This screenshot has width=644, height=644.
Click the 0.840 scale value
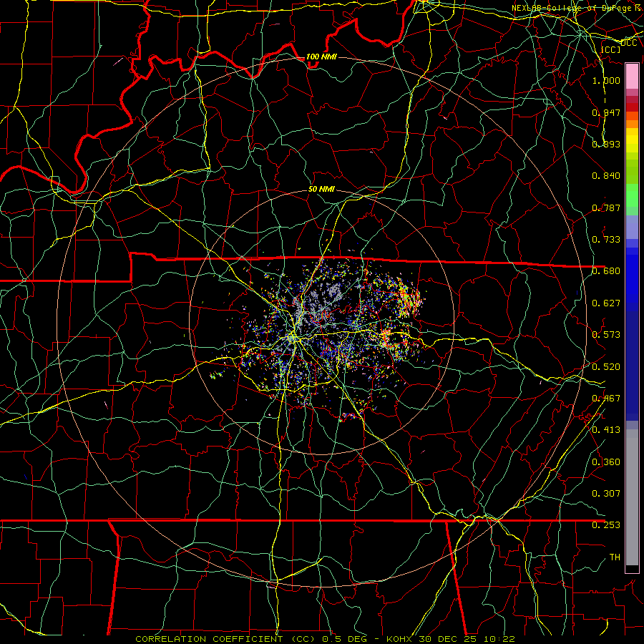[x=606, y=176]
